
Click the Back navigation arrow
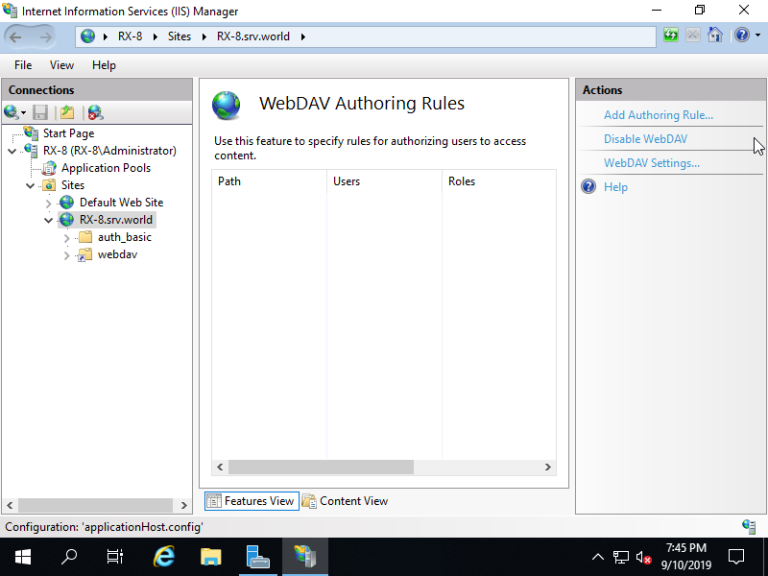16,37
